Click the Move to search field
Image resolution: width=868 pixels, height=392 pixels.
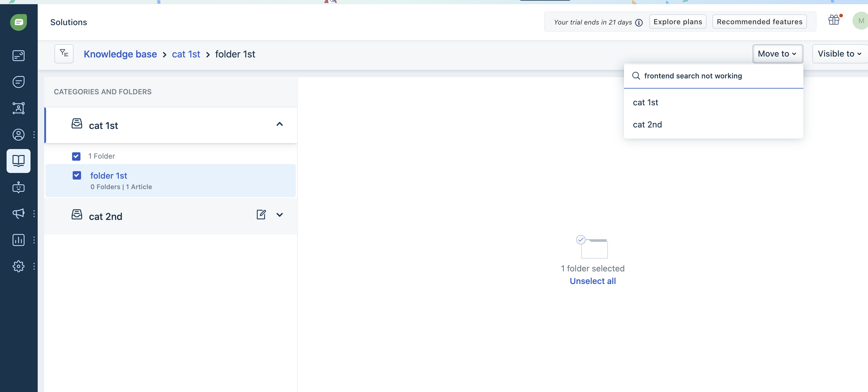coord(714,76)
